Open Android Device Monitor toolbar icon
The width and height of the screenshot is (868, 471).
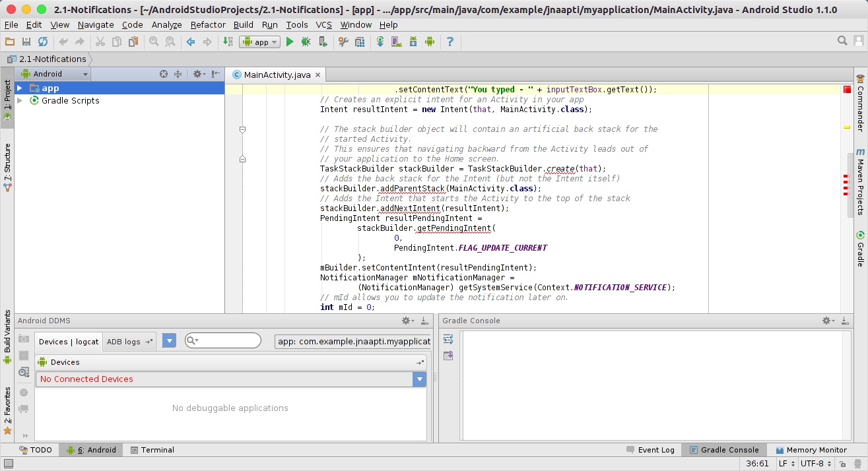430,42
